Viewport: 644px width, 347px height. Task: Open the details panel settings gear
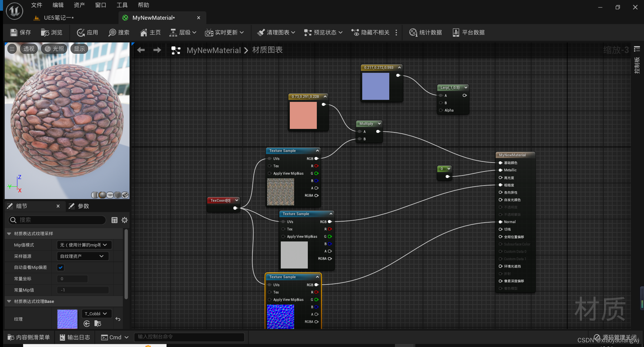point(125,220)
